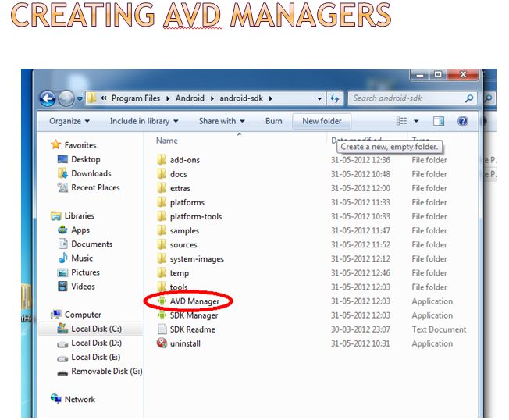Expand the arrow after Program Files breadcrumb

point(168,98)
